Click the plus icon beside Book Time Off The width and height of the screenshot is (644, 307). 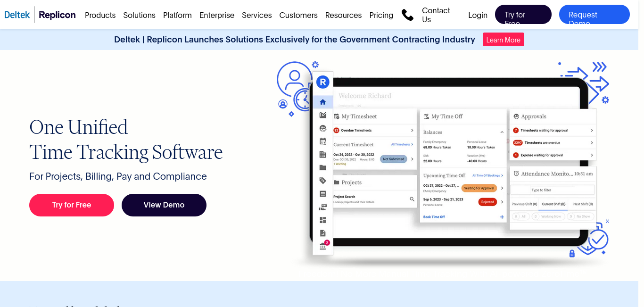point(502,217)
